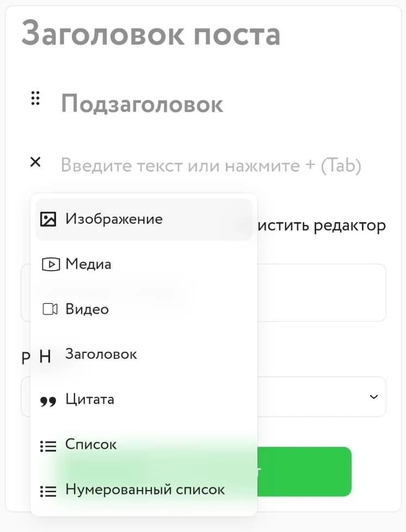This screenshot has width=406, height=532.
Task: Focus the Заголовок поста title field
Action: tap(151, 34)
